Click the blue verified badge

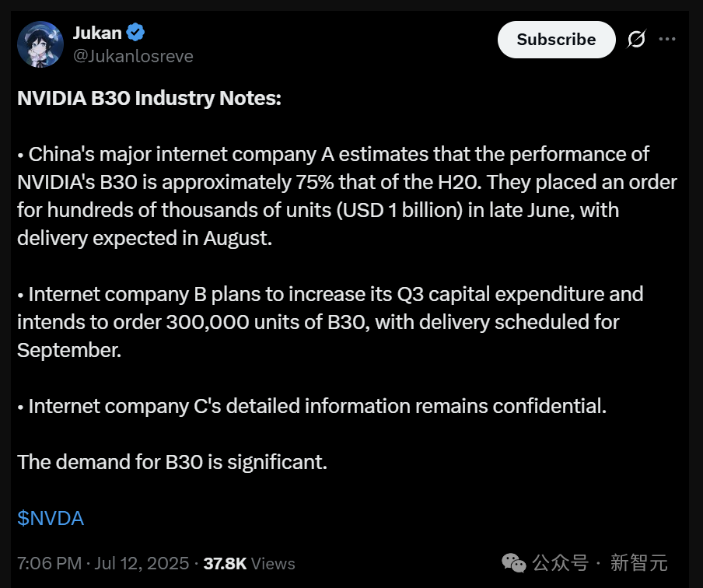click(x=136, y=33)
